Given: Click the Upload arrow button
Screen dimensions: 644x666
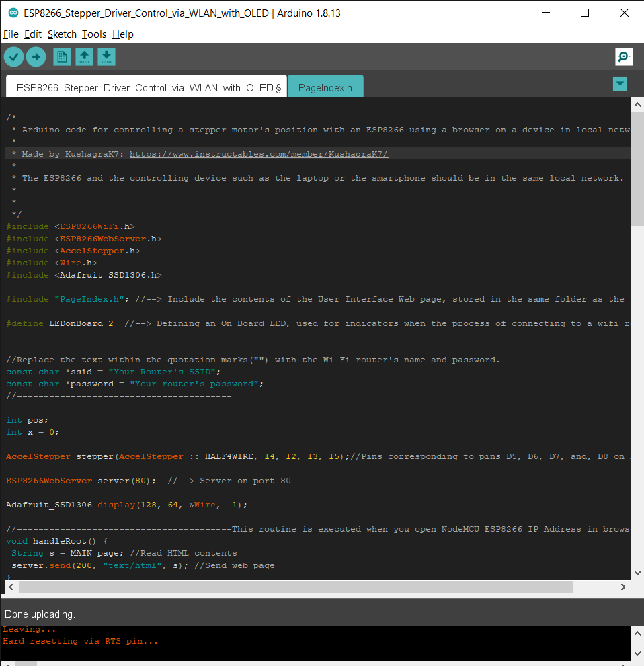Looking at the screenshot, I should pos(36,57).
